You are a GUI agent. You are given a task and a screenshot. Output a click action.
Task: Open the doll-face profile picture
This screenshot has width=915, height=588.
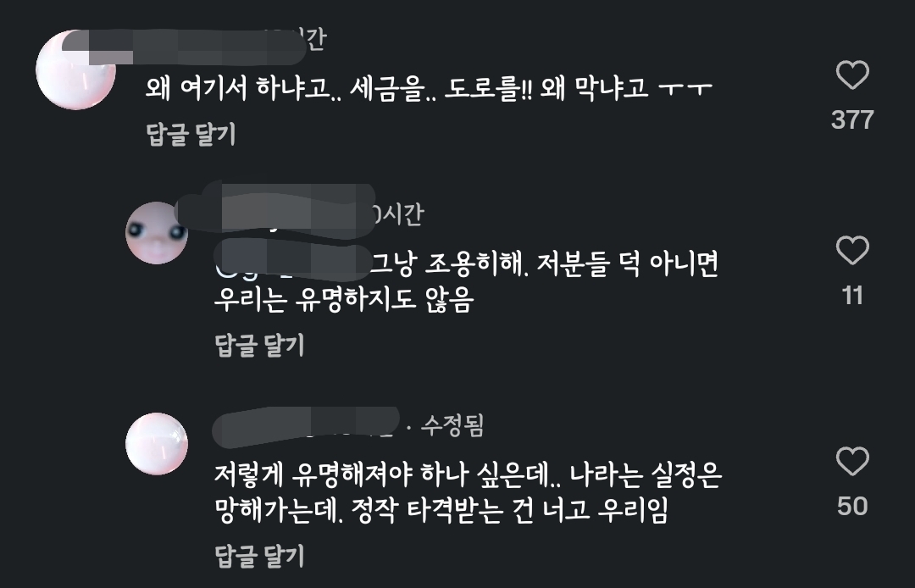157,233
